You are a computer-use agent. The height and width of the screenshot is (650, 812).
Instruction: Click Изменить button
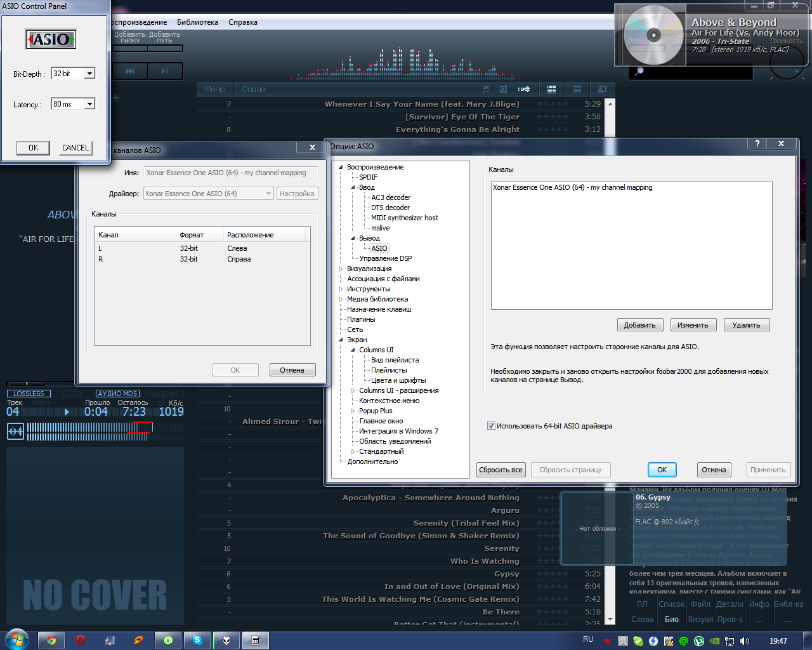click(x=693, y=325)
